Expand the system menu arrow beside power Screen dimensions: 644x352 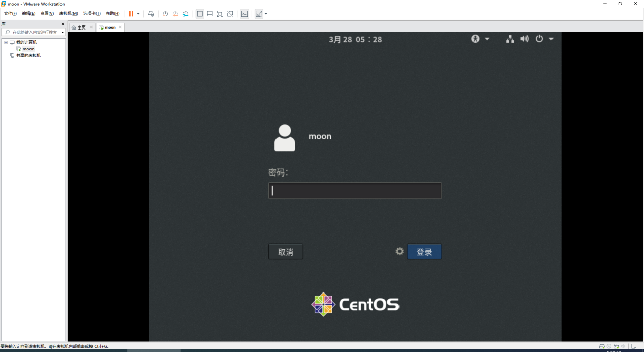tap(551, 39)
